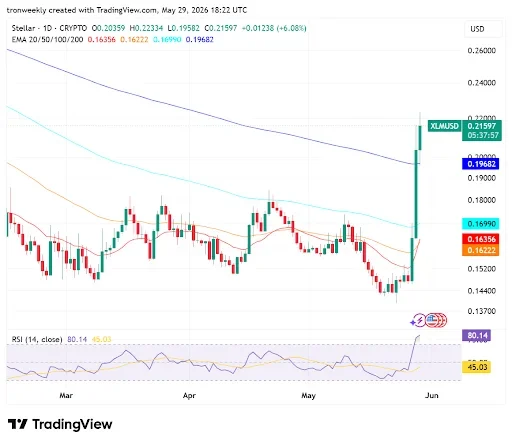Click the red 0.16356 price-axis tag
Viewport: 512px width, 444px height.
[480, 239]
